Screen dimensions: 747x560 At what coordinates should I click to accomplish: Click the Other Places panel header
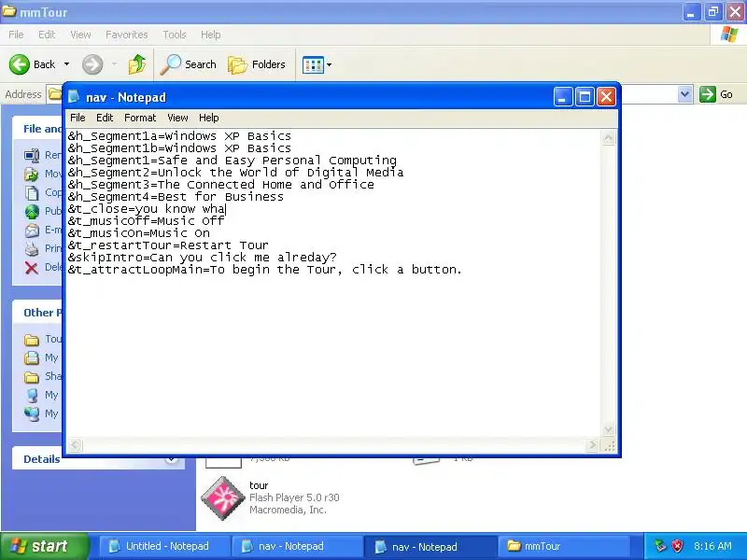point(37,313)
